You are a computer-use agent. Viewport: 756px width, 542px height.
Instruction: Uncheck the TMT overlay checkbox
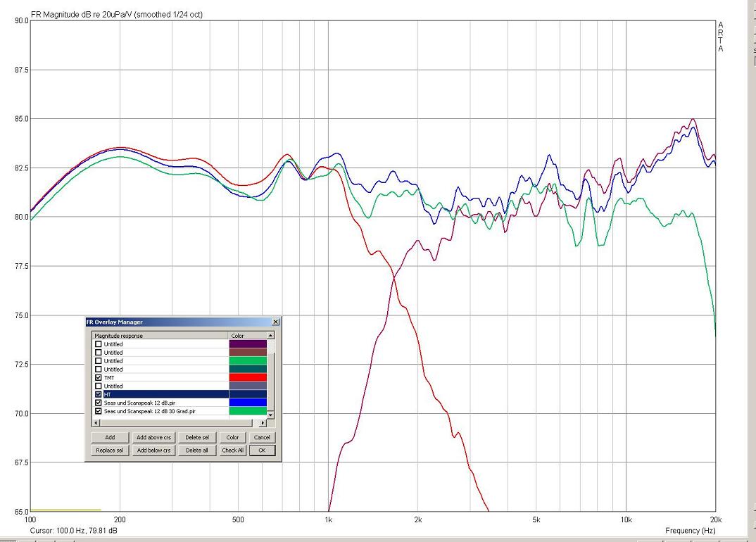(x=99, y=378)
